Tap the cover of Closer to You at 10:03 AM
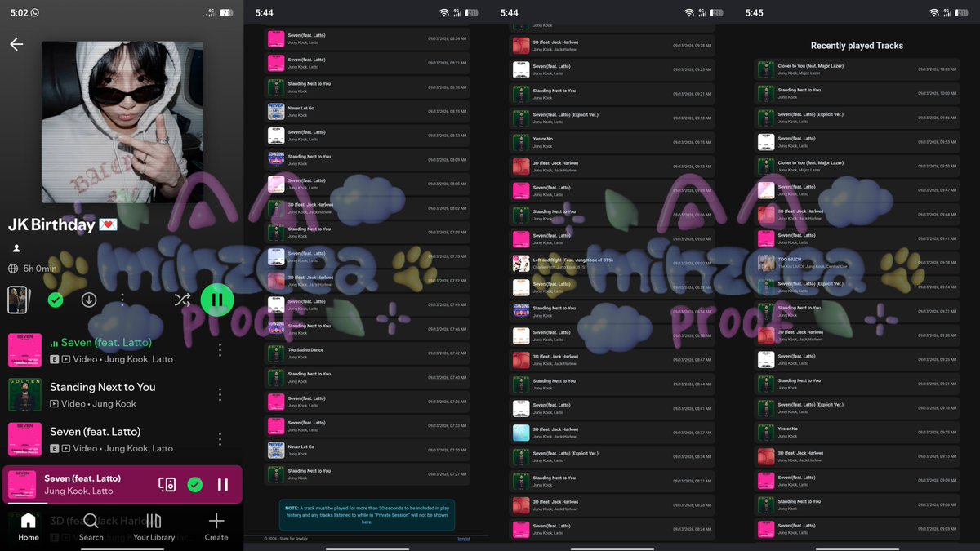 (766, 69)
